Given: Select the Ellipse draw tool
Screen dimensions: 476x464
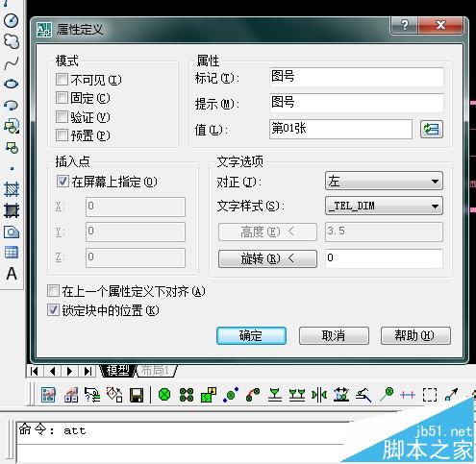Looking at the screenshot, I should point(12,84).
